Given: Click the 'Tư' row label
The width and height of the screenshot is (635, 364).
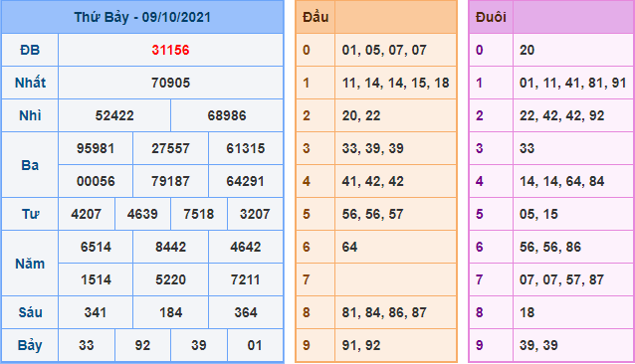Looking at the screenshot, I should (x=30, y=214).
